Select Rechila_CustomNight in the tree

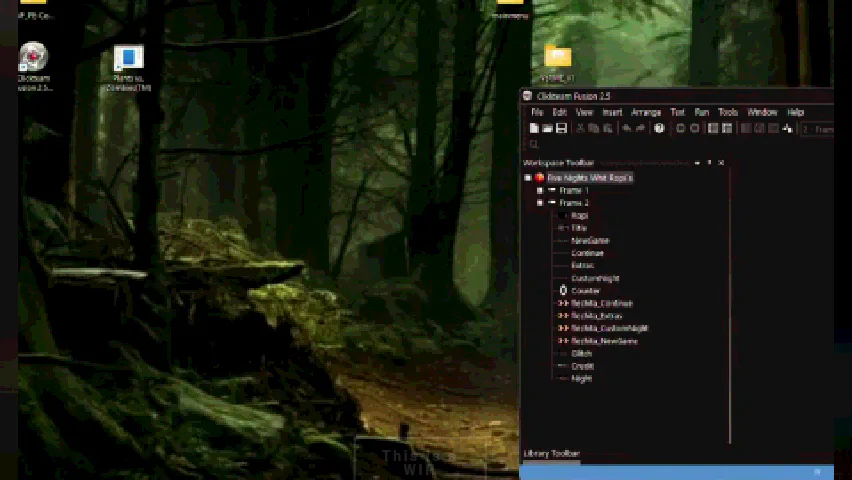click(609, 328)
